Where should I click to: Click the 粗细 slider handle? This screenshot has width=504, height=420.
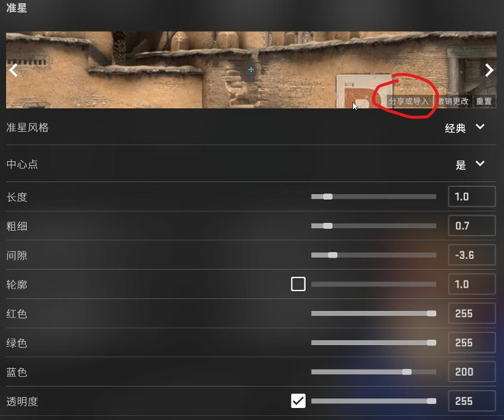tap(328, 226)
